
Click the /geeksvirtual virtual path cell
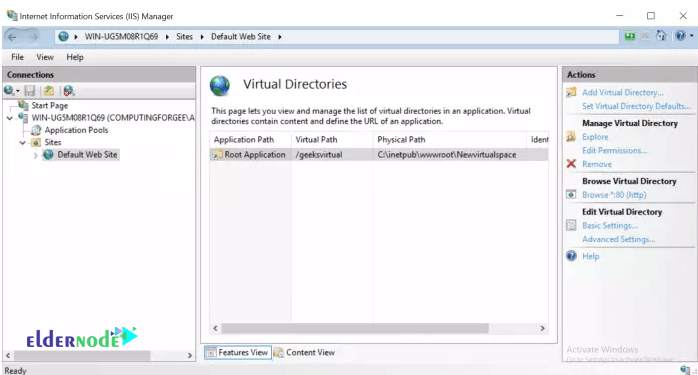click(x=319, y=155)
